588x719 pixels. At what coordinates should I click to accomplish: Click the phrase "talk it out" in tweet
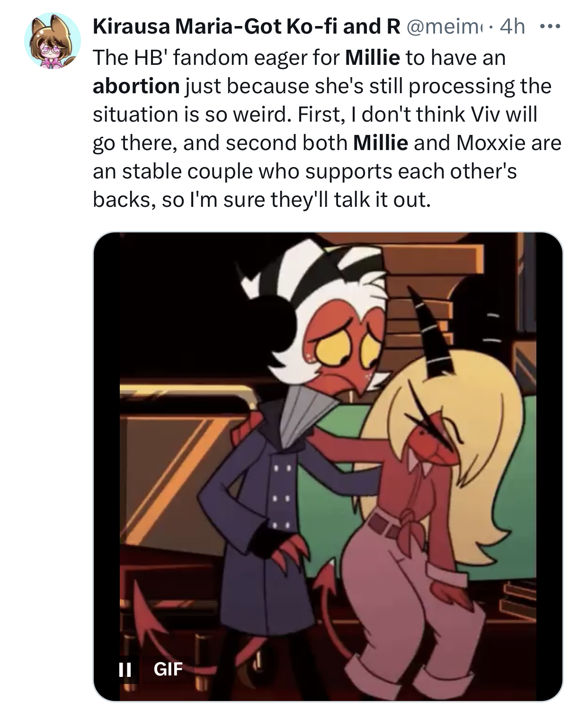pyautogui.click(x=382, y=199)
